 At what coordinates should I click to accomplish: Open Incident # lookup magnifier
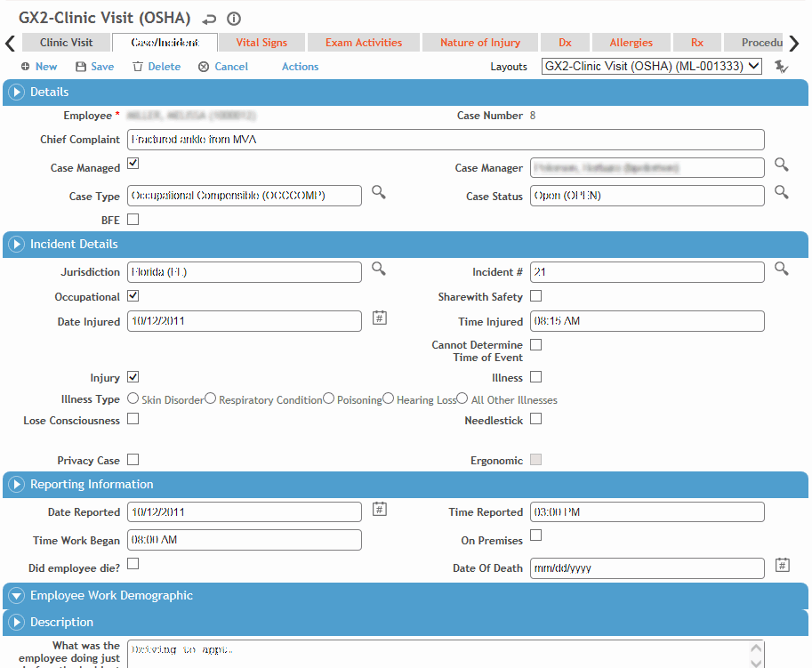tap(782, 269)
